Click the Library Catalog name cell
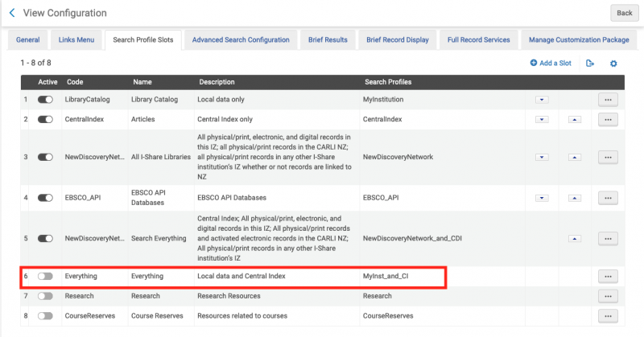The image size is (644, 337). (155, 100)
